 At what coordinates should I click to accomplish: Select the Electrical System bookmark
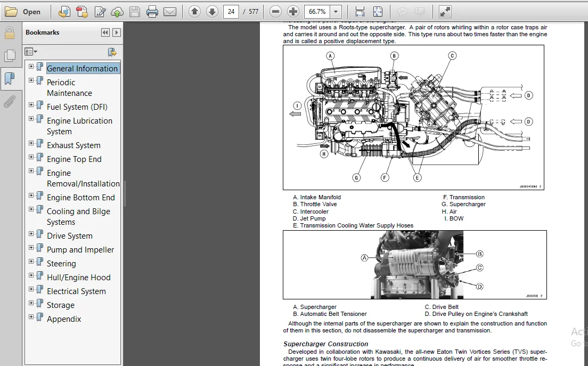76,291
